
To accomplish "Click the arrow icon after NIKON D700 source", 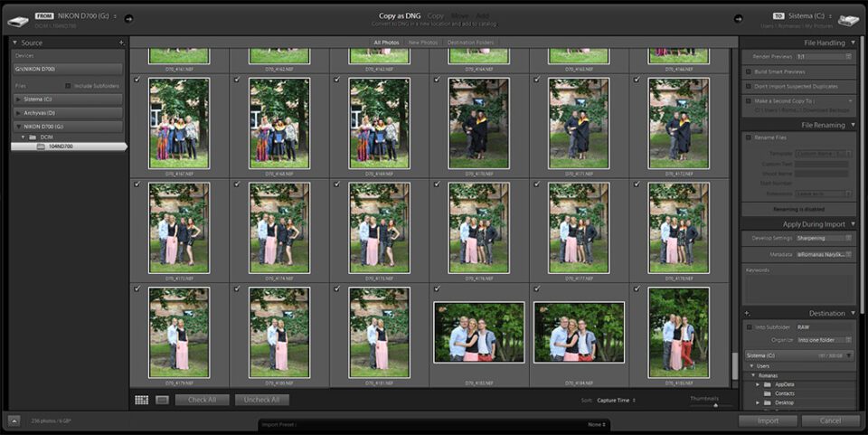I will pos(128,19).
